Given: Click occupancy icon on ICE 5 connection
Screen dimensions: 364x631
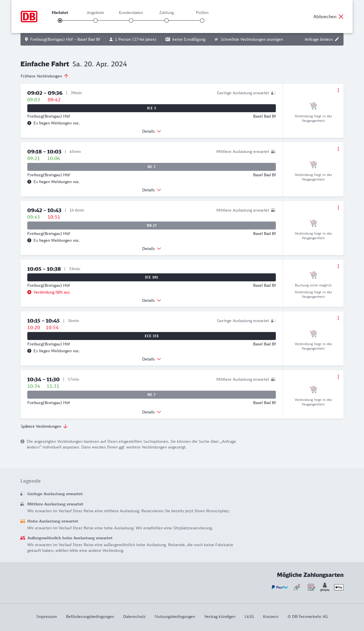Looking at the screenshot, I should (274, 93).
